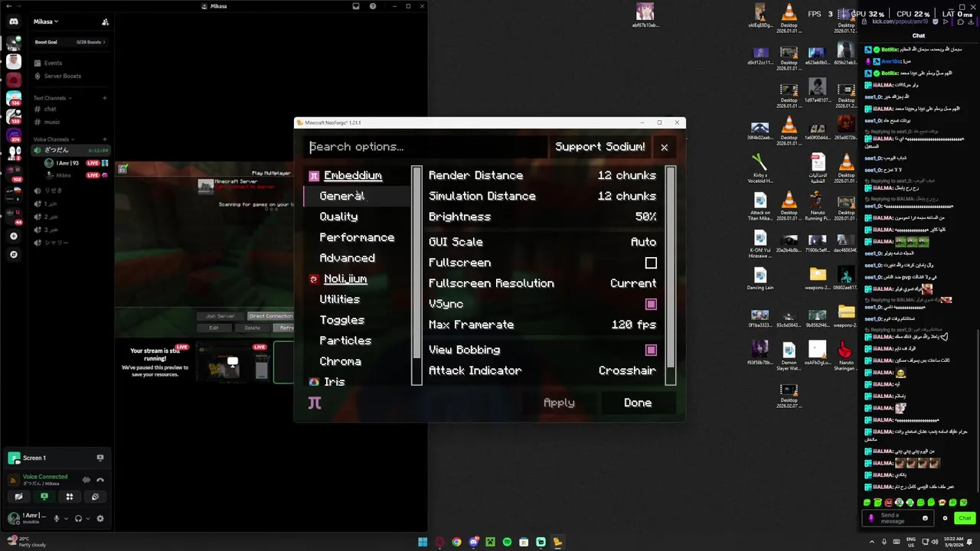Screen dimensions: 980x551
Task: Open voice noise suppression waveform icon
Action: click(87, 480)
